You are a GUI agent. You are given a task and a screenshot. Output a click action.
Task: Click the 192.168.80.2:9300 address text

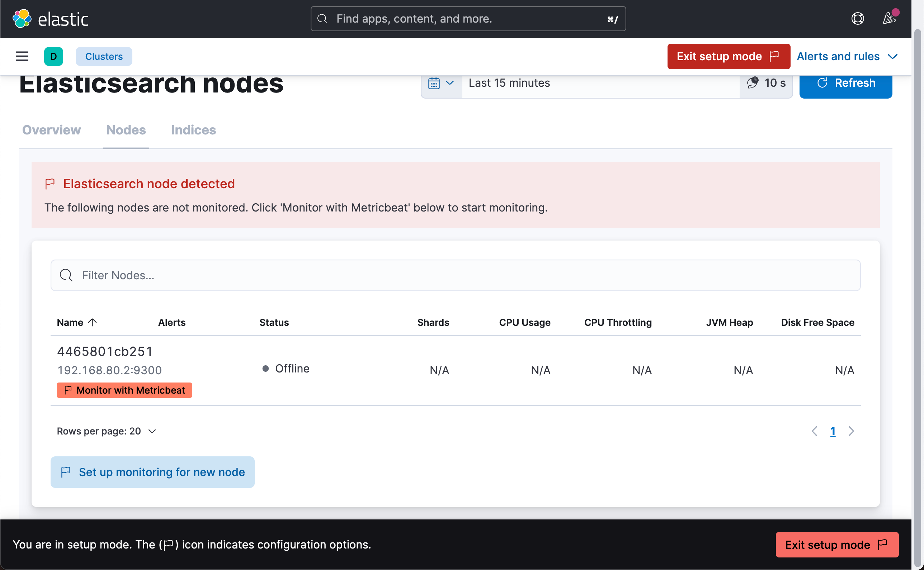[x=109, y=370]
